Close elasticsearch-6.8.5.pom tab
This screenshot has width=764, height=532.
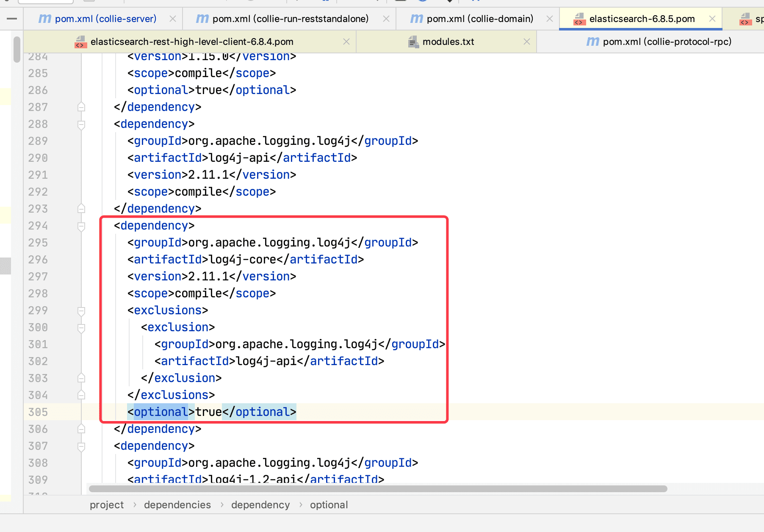712,19
